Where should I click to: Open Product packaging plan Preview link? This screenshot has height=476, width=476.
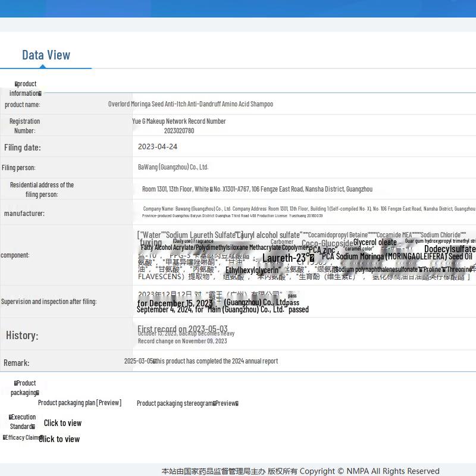pyautogui.click(x=80, y=403)
